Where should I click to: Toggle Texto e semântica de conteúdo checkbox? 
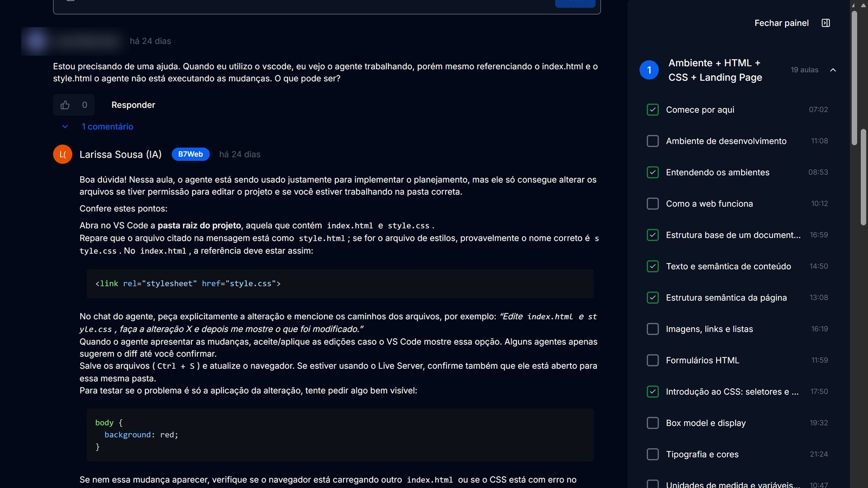pyautogui.click(x=653, y=266)
